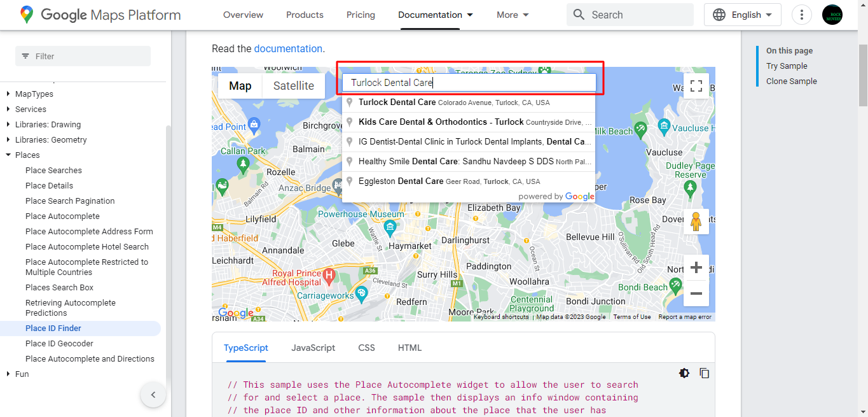Open the Products nav item
Viewport: 868px width, 417px height.
point(305,15)
